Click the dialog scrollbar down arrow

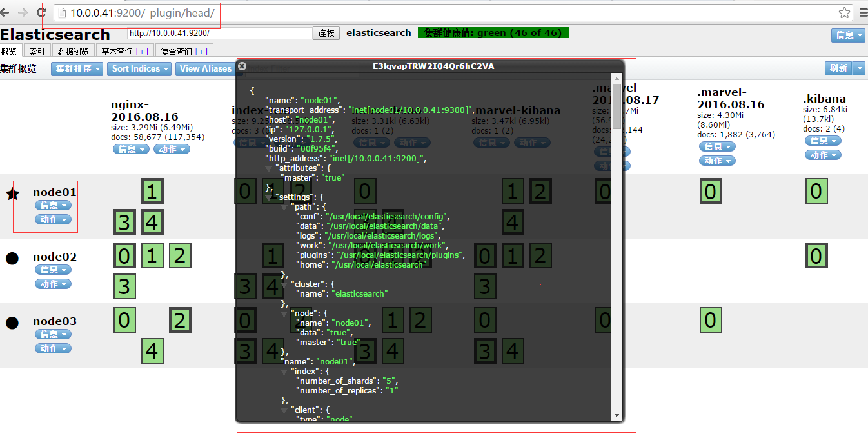coord(616,415)
